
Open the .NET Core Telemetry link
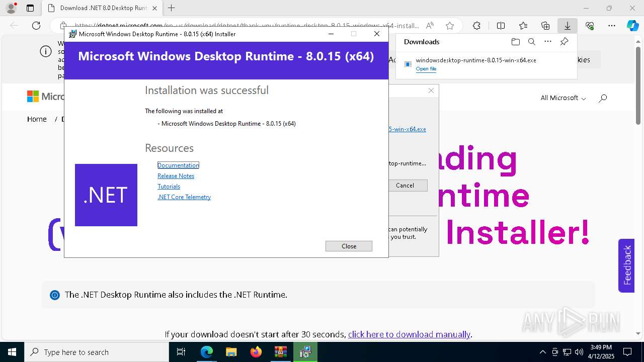pyautogui.click(x=184, y=197)
